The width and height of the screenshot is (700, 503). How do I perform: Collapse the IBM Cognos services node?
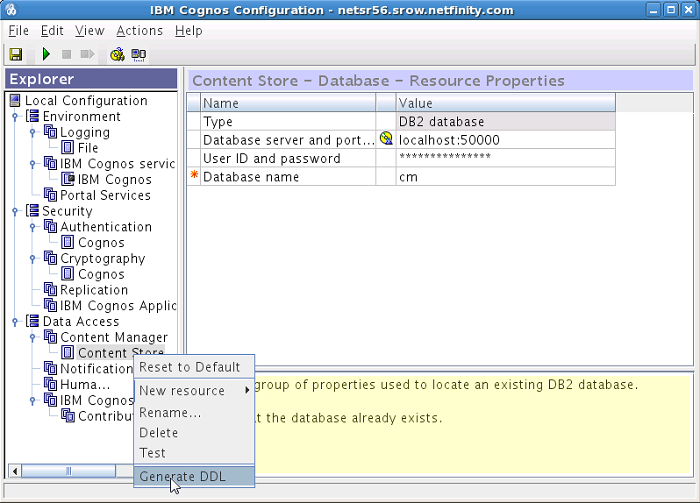click(33, 164)
